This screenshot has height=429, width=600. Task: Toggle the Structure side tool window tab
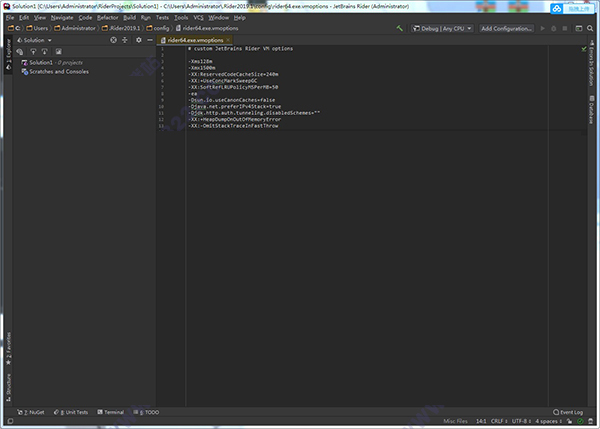pyautogui.click(x=8, y=388)
